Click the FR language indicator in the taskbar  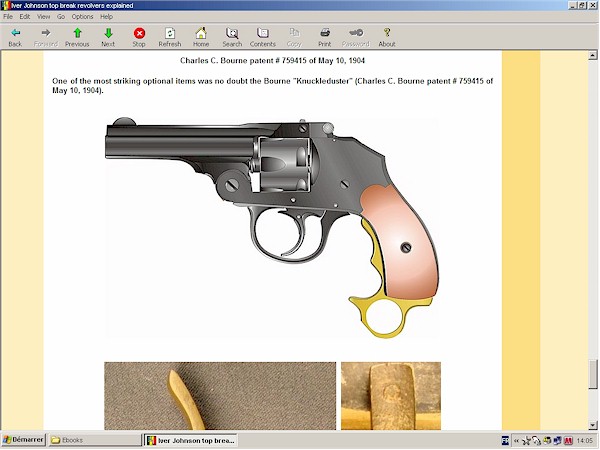505,440
